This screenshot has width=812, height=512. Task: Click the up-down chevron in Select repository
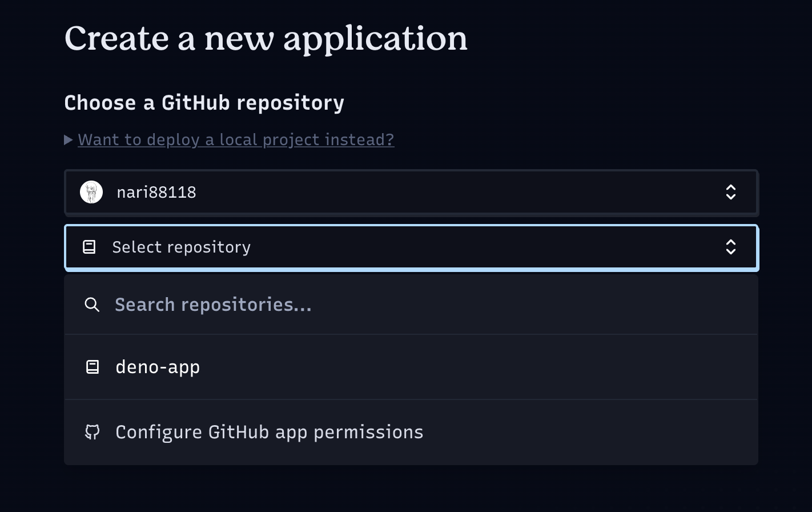[731, 247]
